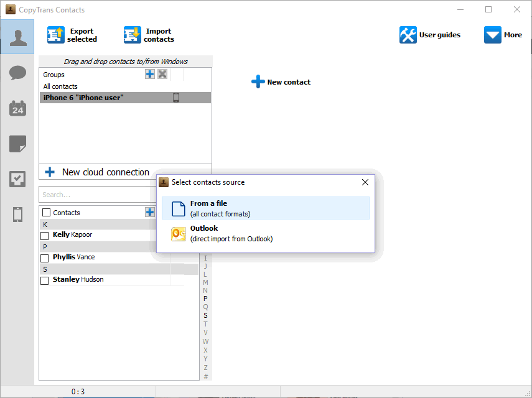Check the Phyllis Vance checkbox
532x398 pixels.
44,258
